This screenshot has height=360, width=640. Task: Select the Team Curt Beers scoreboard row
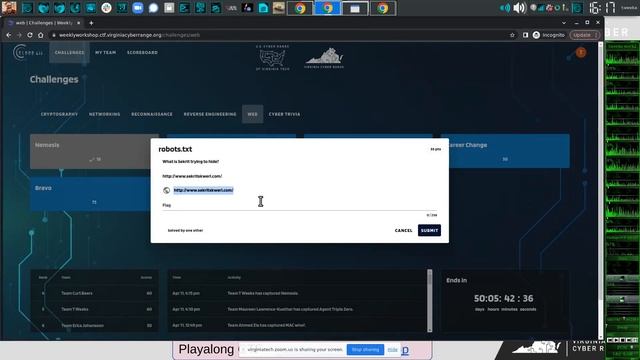[x=95, y=293]
